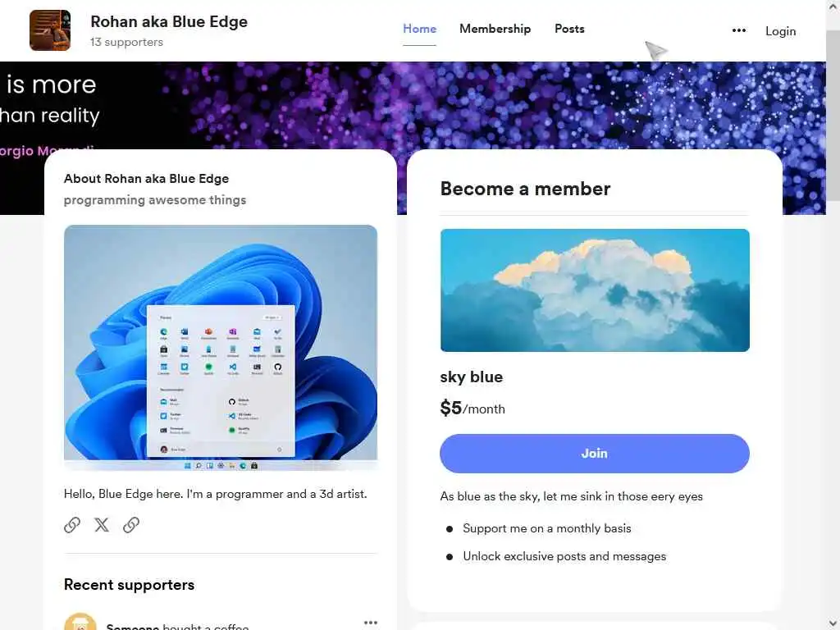840x630 pixels.
Task: Click the Rohan profile avatar picture
Action: pos(50,30)
